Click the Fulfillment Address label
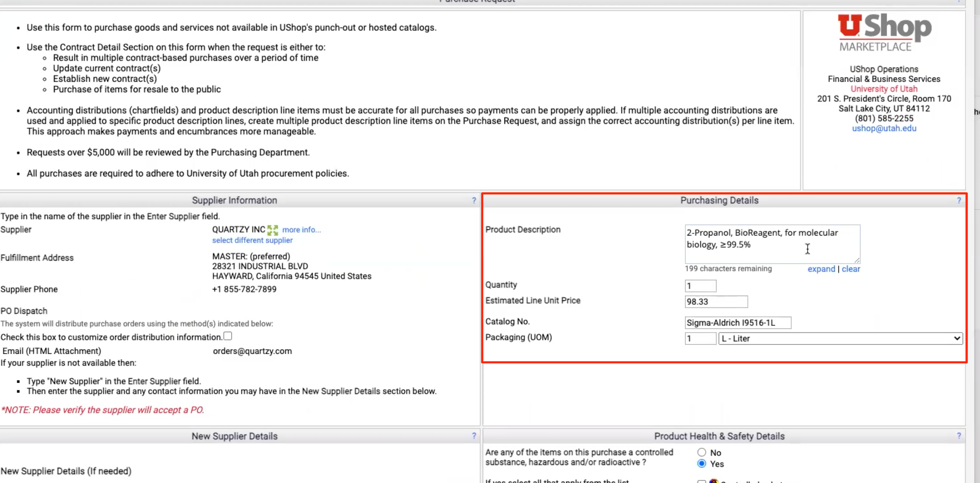This screenshot has height=483, width=980. point(37,258)
